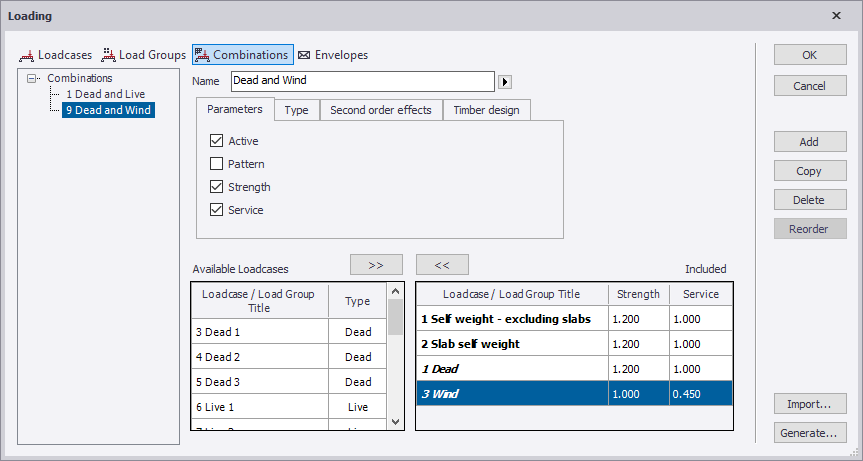This screenshot has width=863, height=461.
Task: Click scroll up arrow in Available Loadcases
Action: (395, 291)
